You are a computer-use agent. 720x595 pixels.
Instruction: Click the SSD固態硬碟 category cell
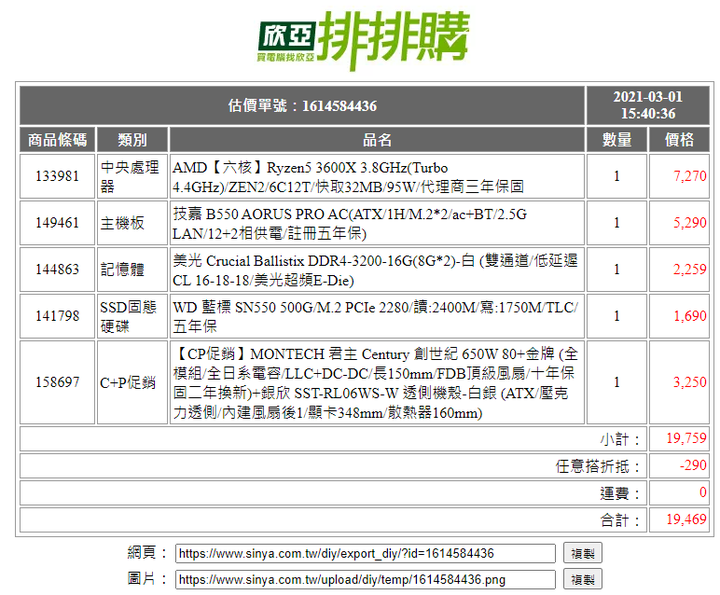(132, 316)
